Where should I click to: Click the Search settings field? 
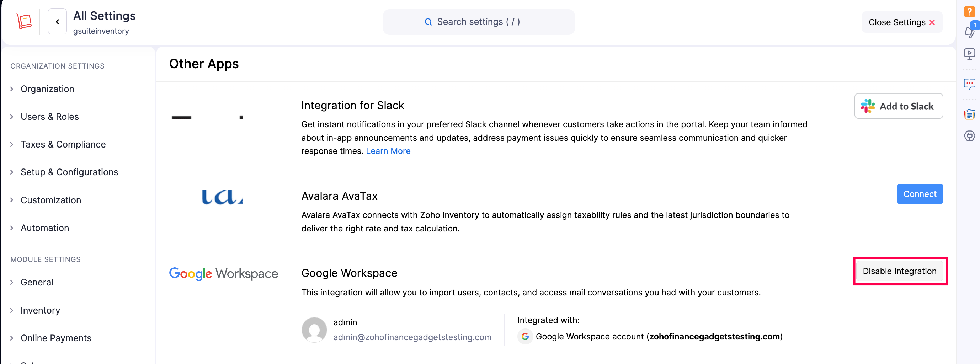point(478,22)
